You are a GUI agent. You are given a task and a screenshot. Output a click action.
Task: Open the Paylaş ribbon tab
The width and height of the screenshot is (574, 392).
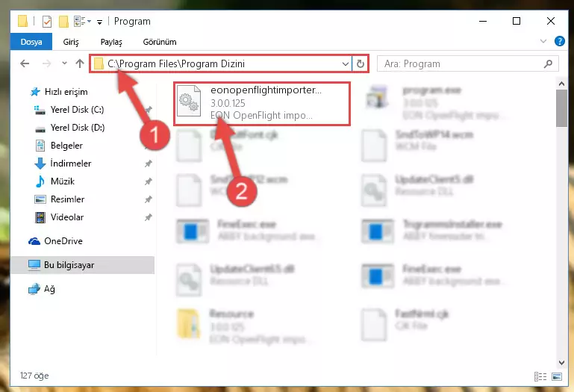click(111, 42)
